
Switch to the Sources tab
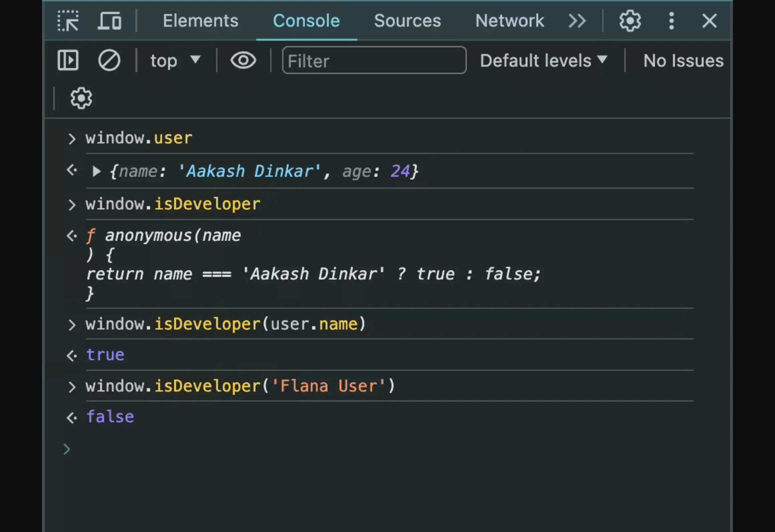[407, 21]
